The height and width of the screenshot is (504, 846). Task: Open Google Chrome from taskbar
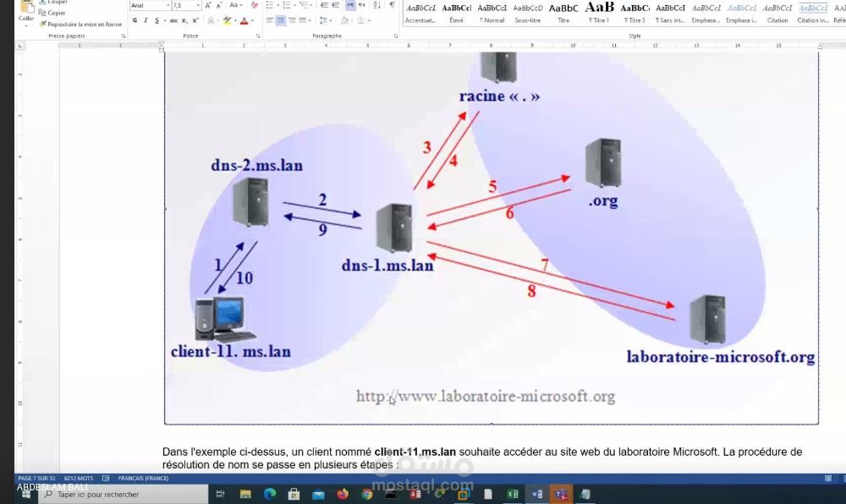click(367, 495)
